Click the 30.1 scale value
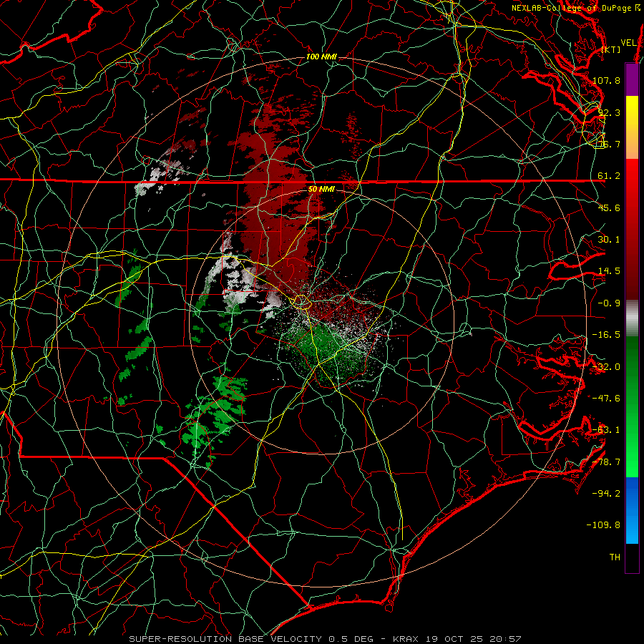644x644 pixels. [x=609, y=240]
